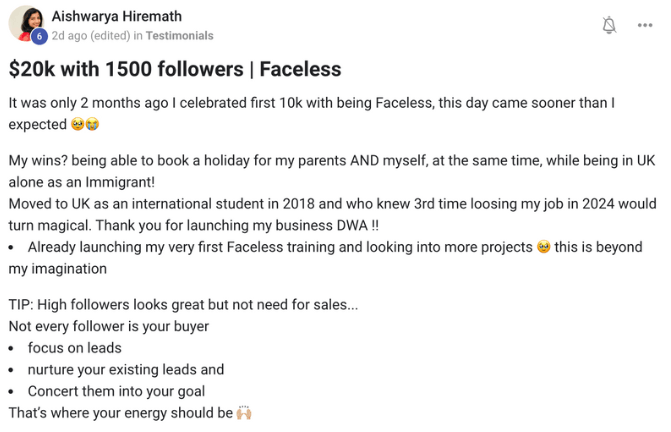Viewport: 671px width, 432px height.
Task: Select the "focus on leads" bullet item
Action: pyautogui.click(x=74, y=348)
